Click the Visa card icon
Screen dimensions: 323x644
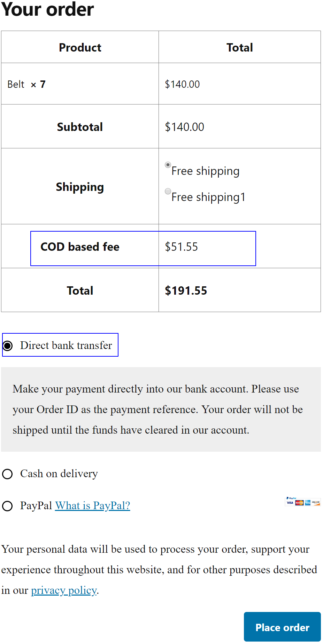click(290, 503)
